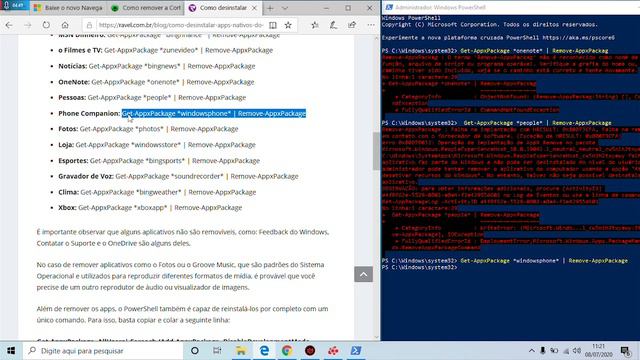Screen dimensions: 640x360
Task: Open Edge settings and more menu
Action: tap(371, 25)
